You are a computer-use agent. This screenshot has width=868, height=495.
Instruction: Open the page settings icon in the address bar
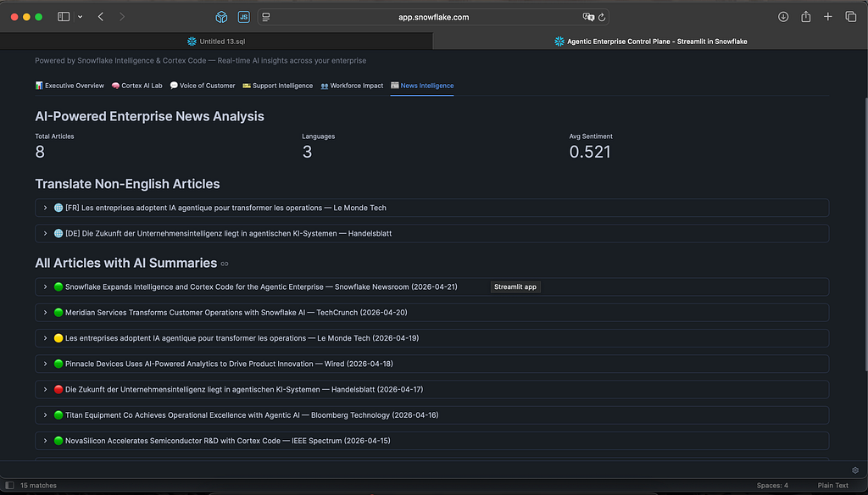[x=266, y=17]
